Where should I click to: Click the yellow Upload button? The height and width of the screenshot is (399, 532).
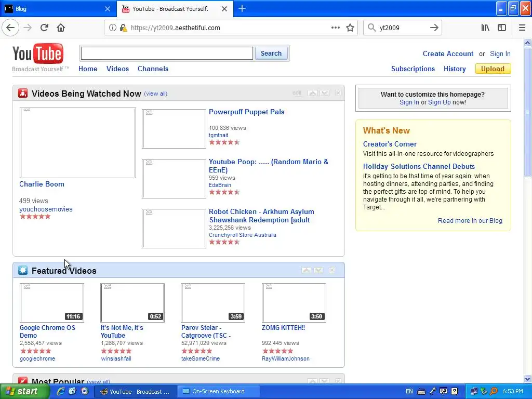coord(493,69)
